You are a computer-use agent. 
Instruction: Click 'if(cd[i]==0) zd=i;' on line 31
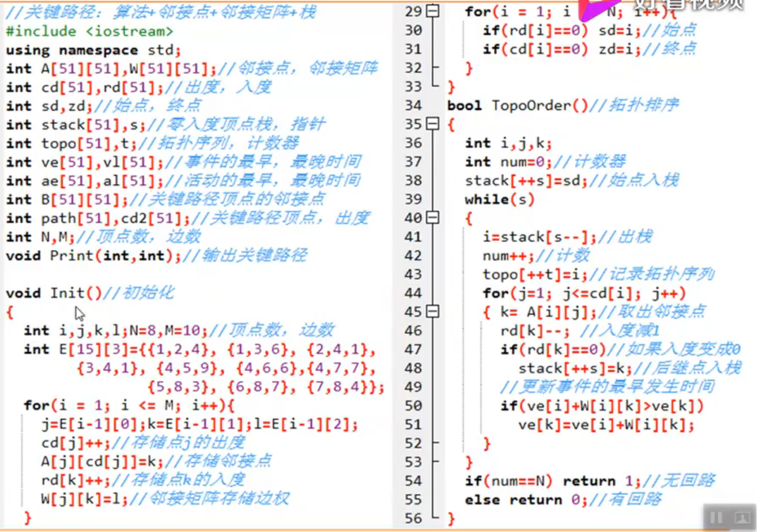[x=562, y=49]
